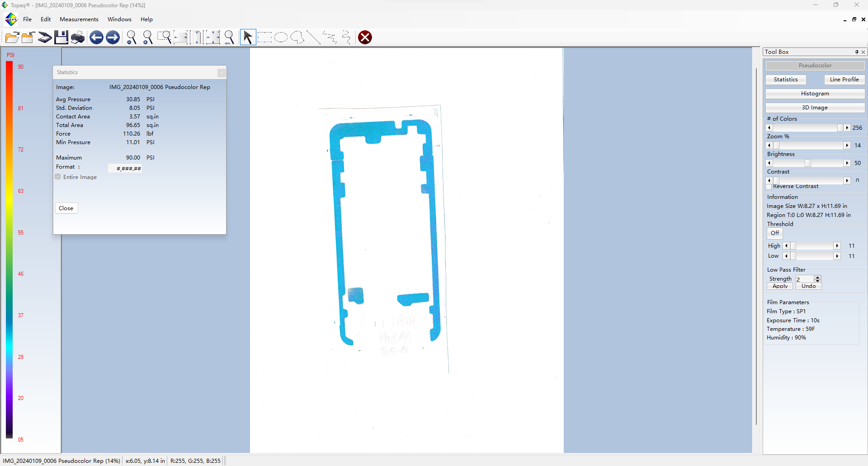The width and height of the screenshot is (868, 466).
Task: Click right arrow of Zoom % slider
Action: click(847, 146)
